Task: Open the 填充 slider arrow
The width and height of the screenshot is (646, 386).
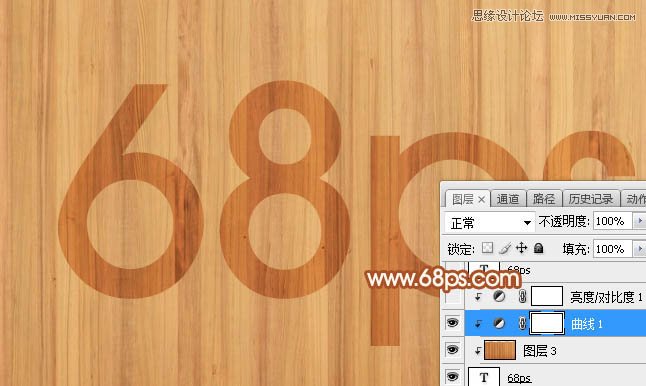Action: (639, 249)
